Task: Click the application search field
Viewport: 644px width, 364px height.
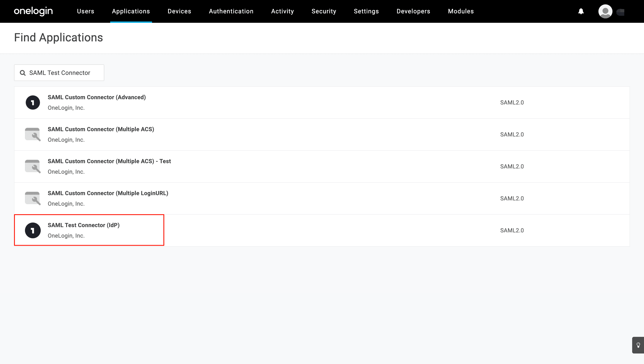Action: [x=62, y=73]
